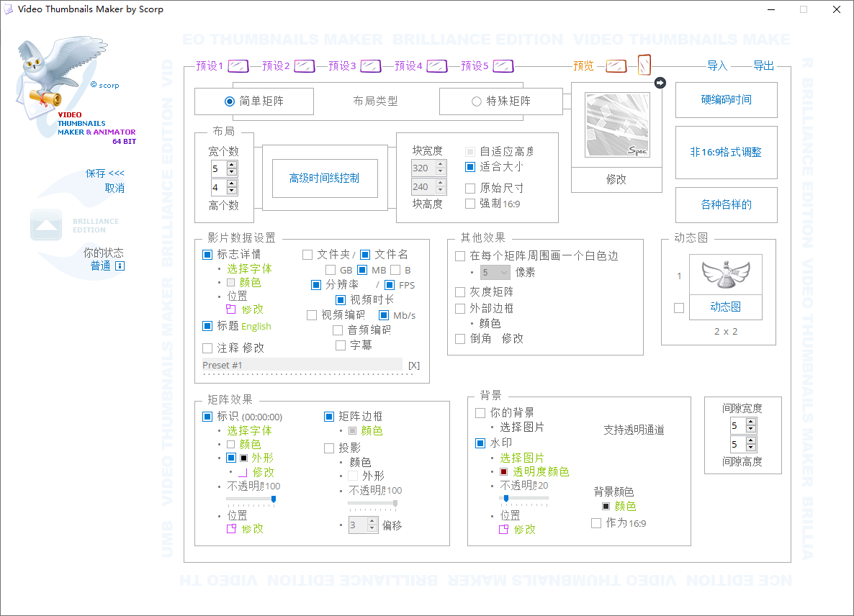Click the 导出 link
854x616 pixels.
[x=763, y=65]
